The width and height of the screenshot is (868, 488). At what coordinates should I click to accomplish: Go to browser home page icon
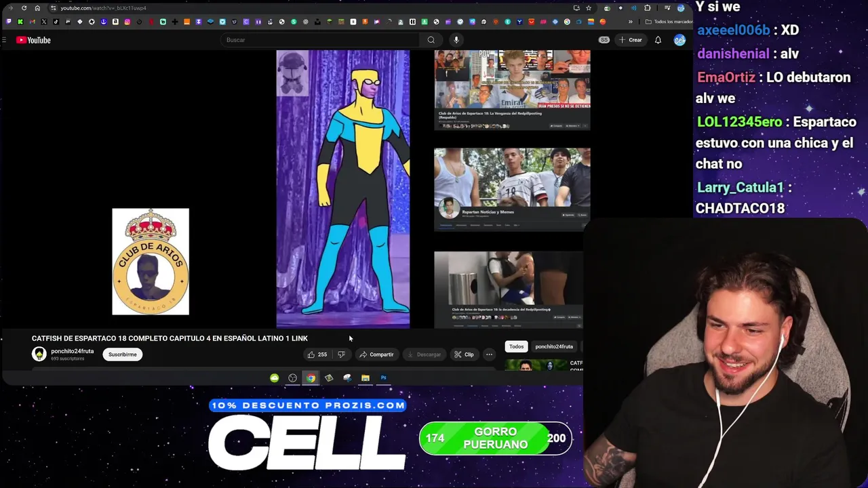coord(37,8)
